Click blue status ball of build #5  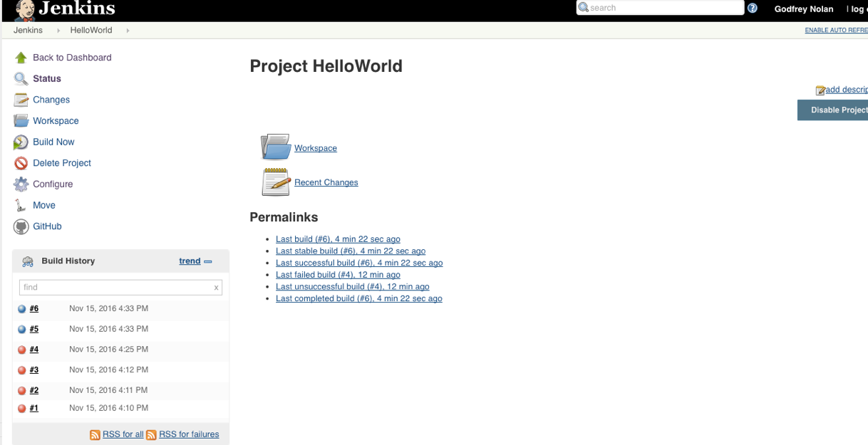22,330
